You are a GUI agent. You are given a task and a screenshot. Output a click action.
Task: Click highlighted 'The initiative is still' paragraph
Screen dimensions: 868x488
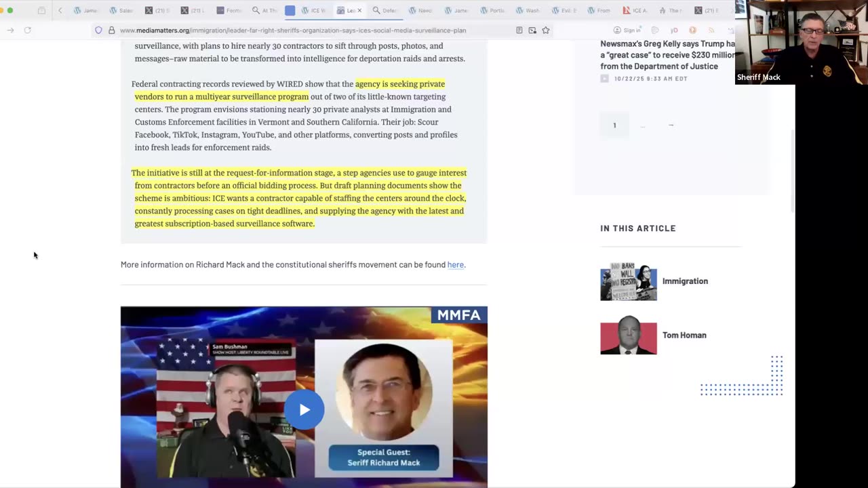pyautogui.click(x=299, y=198)
